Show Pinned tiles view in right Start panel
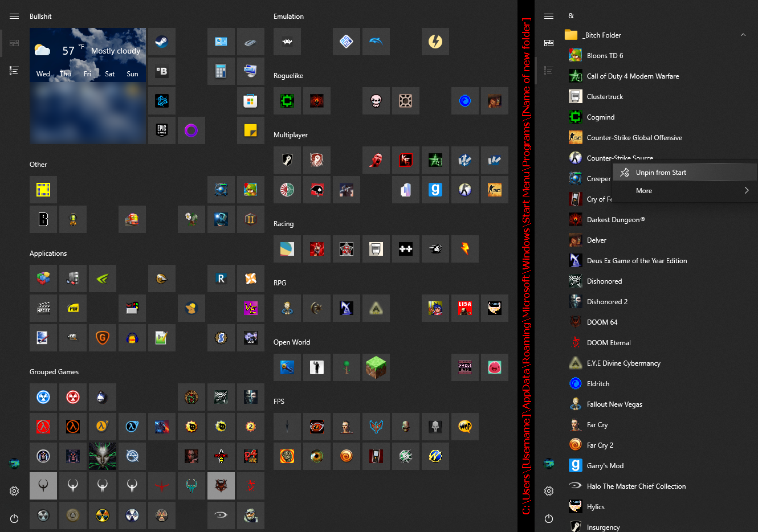Image resolution: width=758 pixels, height=532 pixels. coord(549,43)
